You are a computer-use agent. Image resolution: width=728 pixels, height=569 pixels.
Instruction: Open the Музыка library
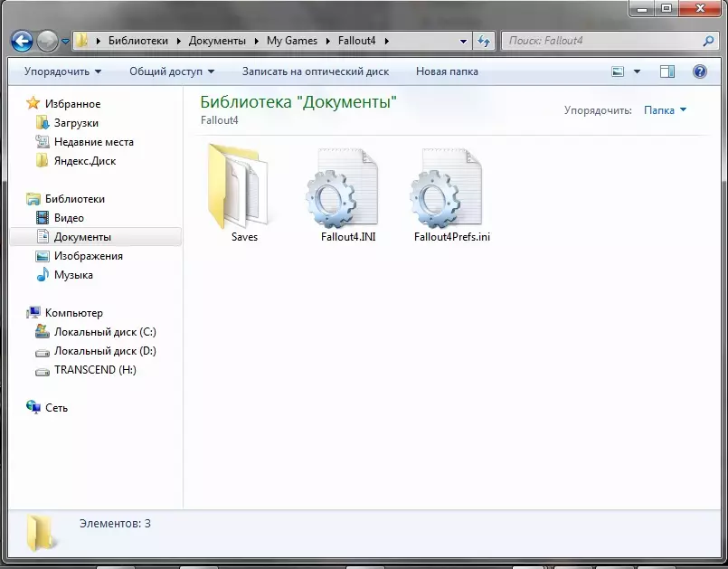(73, 275)
